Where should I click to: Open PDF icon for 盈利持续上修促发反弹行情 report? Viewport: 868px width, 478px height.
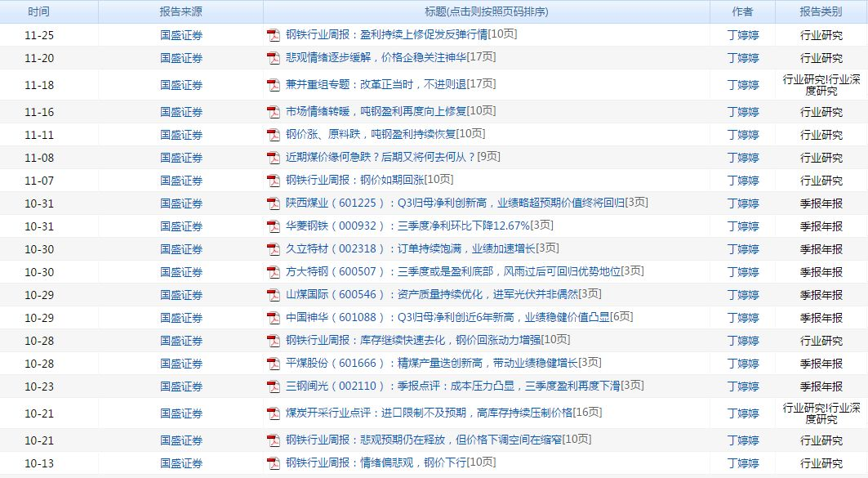tap(274, 35)
